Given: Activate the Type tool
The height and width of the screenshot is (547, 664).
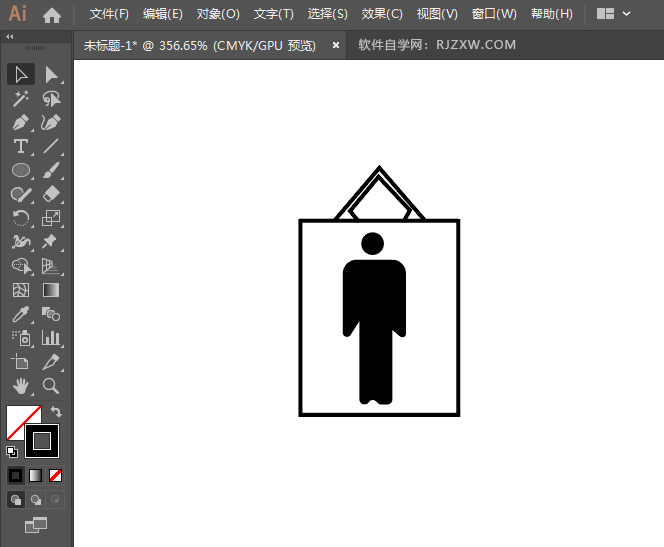Looking at the screenshot, I should click(21, 146).
